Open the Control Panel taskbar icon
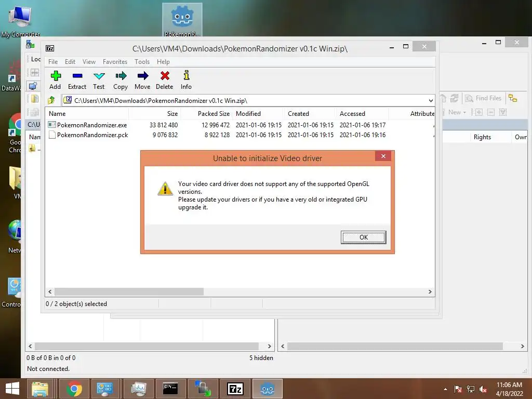Screen dimensions: 532x399 click(x=104, y=389)
